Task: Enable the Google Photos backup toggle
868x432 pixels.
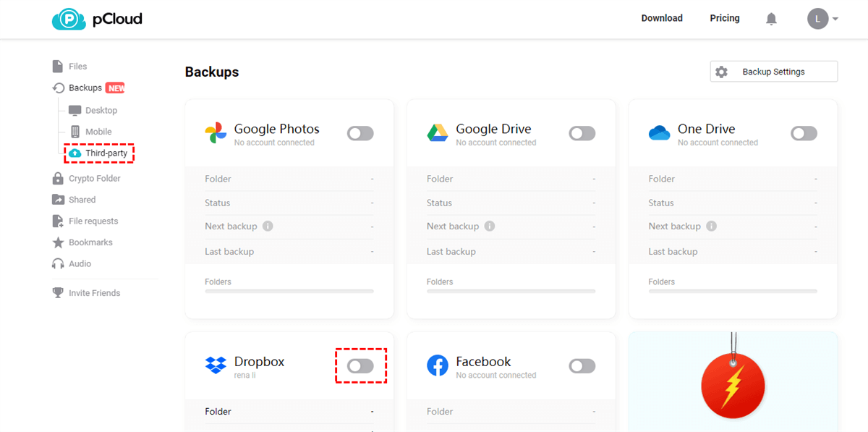Action: (360, 133)
